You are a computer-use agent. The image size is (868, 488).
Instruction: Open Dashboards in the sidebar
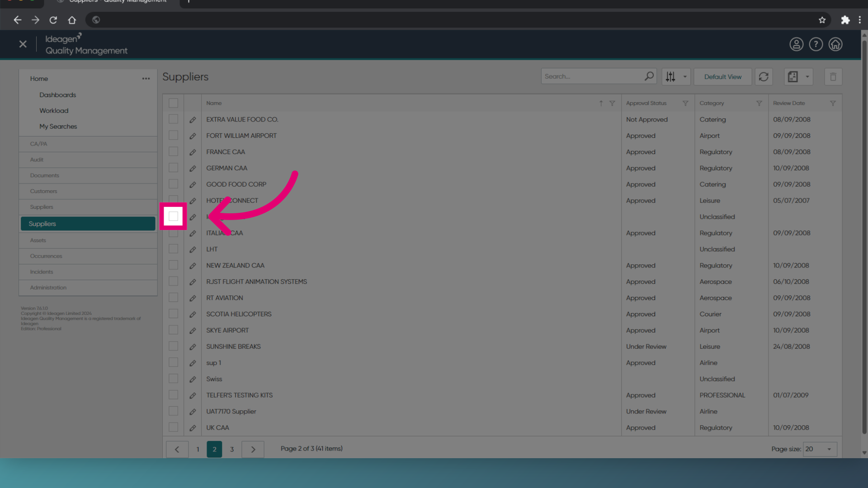(57, 95)
